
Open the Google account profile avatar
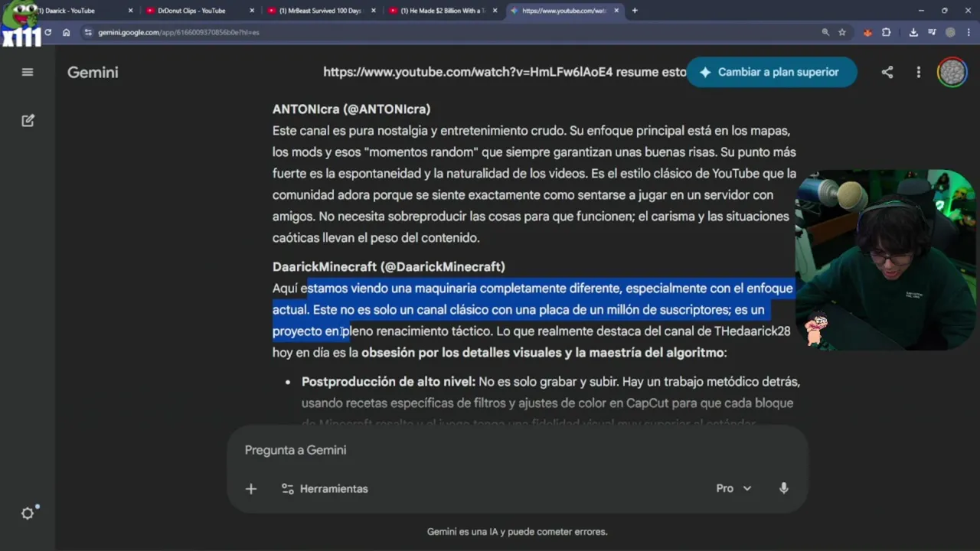(x=952, y=72)
